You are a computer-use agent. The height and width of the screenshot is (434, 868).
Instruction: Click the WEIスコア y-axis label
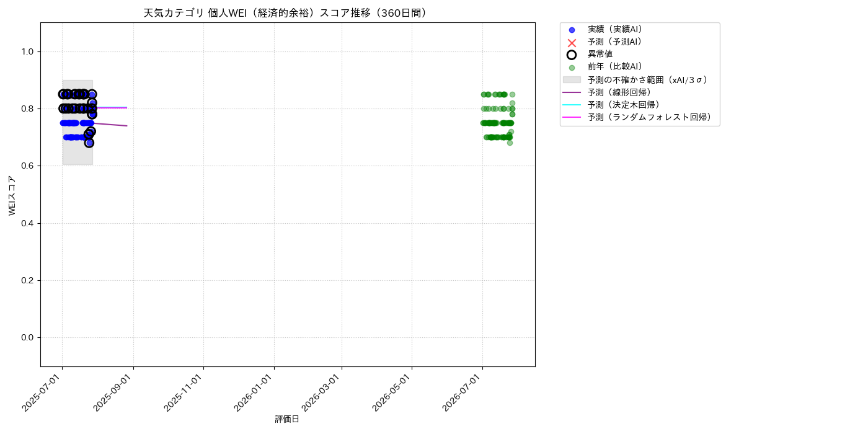(x=12, y=195)
